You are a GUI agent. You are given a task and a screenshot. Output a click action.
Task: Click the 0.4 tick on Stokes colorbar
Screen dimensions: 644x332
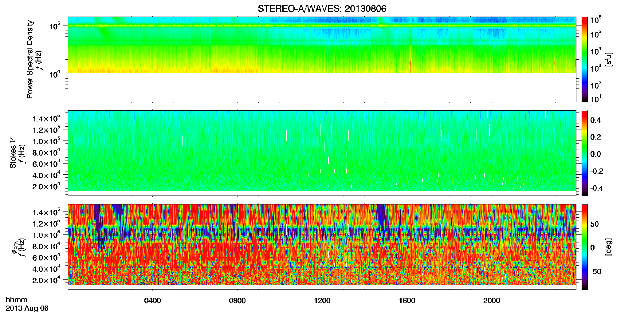(595, 120)
